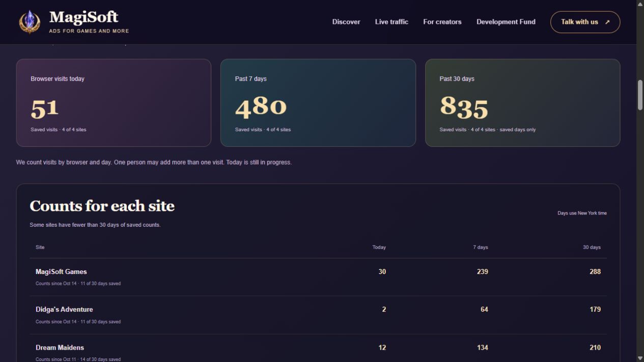Screen dimensions: 644x362
Task: Click the 51 visits today value
Action: point(45,108)
